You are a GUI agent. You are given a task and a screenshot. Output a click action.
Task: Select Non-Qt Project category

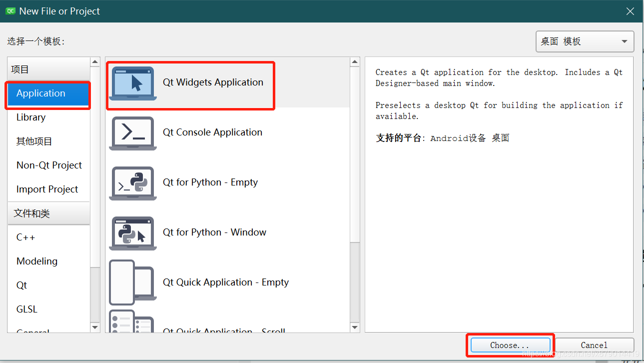[x=48, y=165]
